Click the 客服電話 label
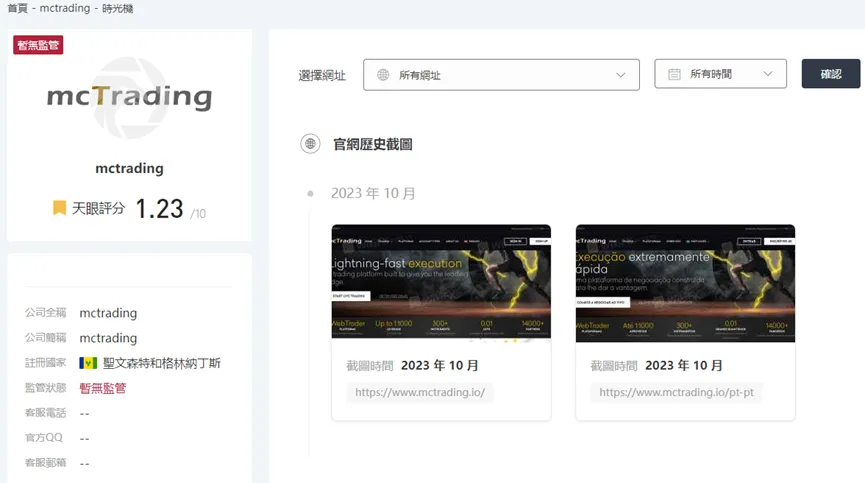Viewport: 865px width, 483px height. (x=45, y=413)
